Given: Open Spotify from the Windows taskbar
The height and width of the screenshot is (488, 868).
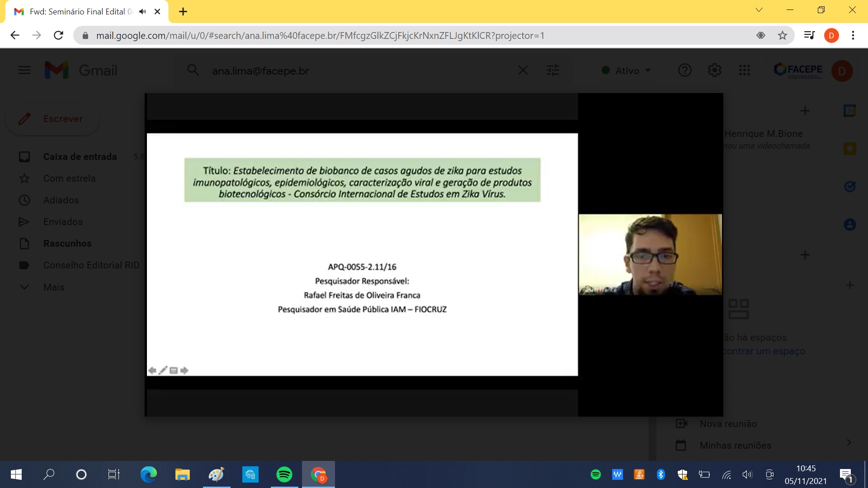Looking at the screenshot, I should [284, 474].
